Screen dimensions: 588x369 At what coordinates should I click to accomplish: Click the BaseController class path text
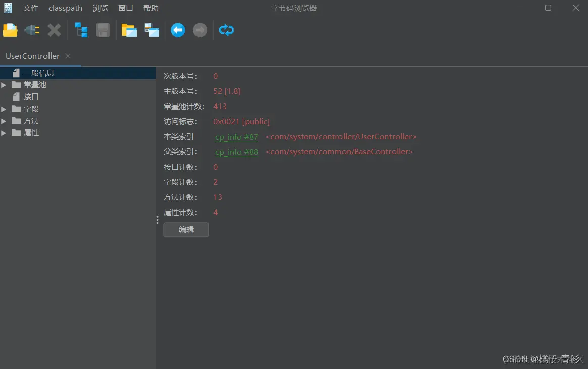click(339, 152)
